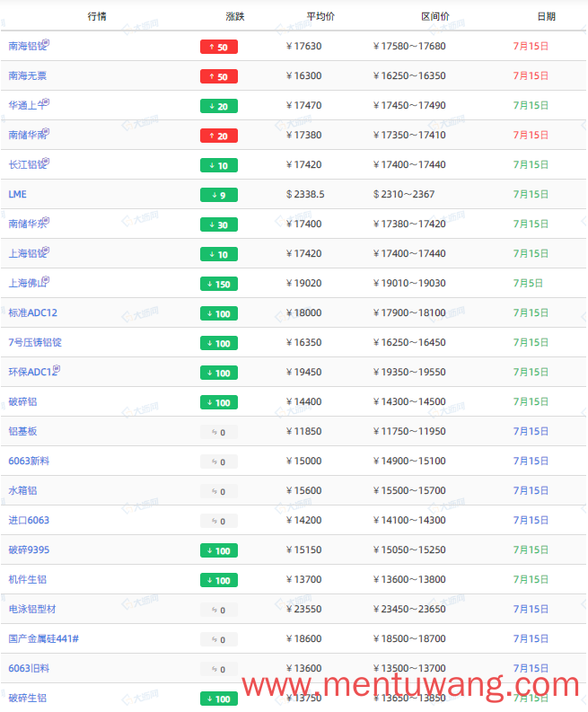Image resolution: width=588 pixels, height=712 pixels.
Task: Click the ¥19020 average price cell
Action: coord(303,284)
